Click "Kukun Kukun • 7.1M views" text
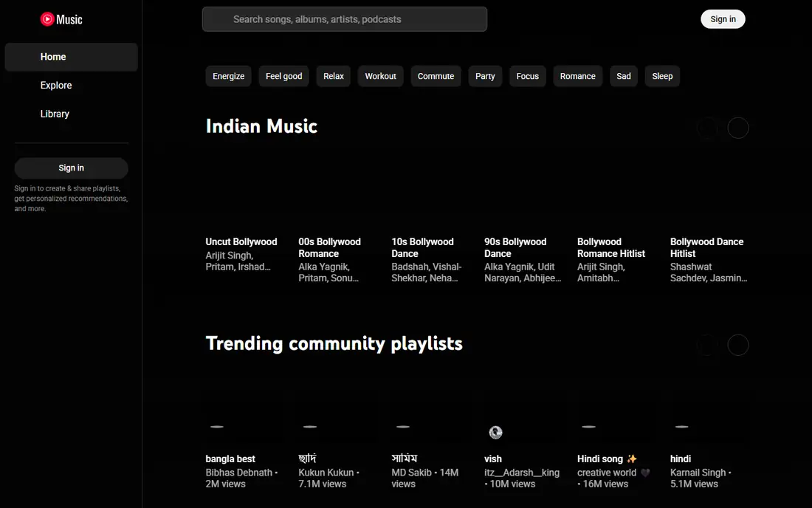 pyautogui.click(x=328, y=478)
